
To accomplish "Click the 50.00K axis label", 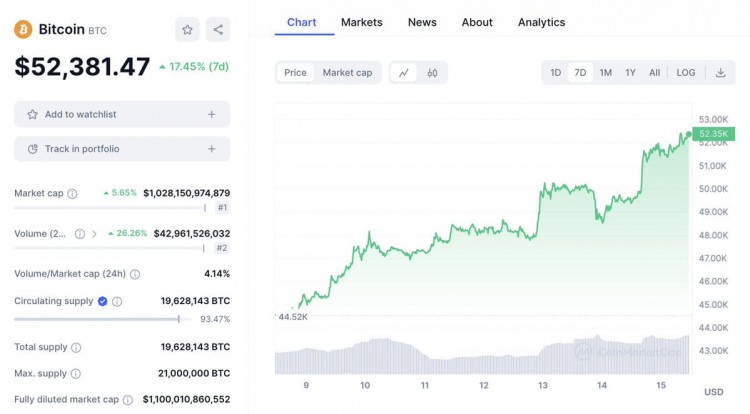I will (713, 189).
